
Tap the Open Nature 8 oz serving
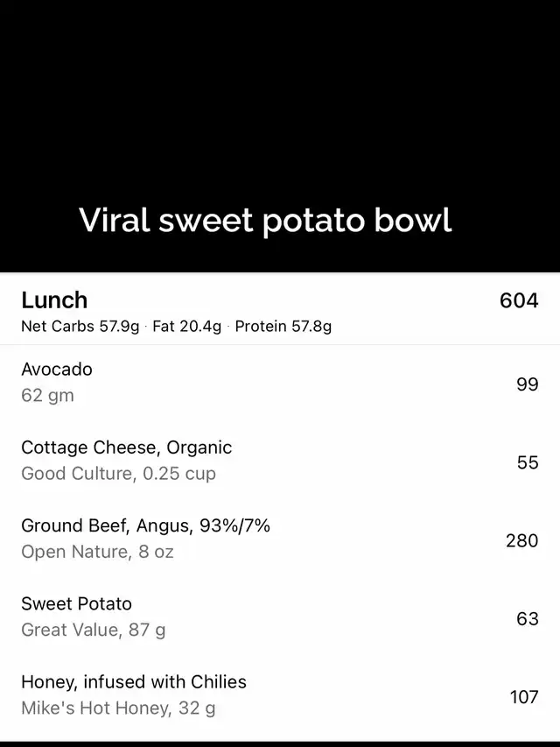(x=97, y=552)
